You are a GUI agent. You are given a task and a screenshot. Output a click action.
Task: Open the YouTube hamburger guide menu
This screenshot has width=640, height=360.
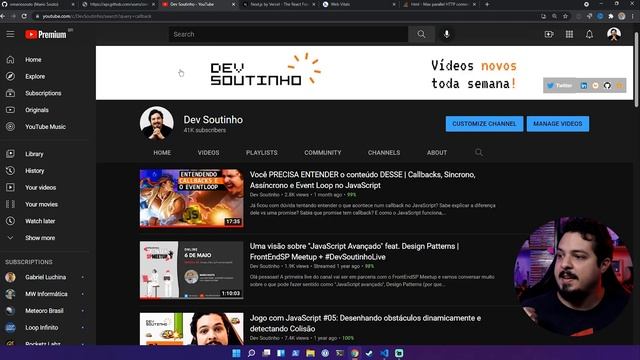(10, 34)
